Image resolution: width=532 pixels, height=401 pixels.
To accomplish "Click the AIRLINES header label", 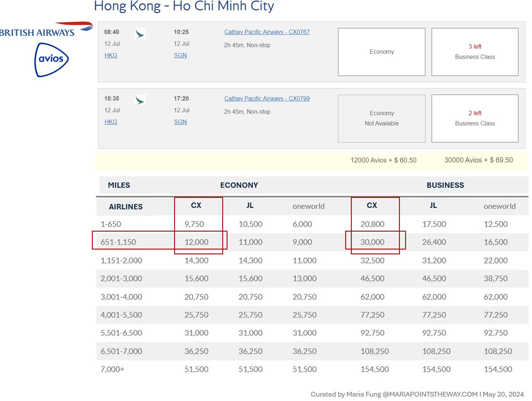I will (x=126, y=207).
